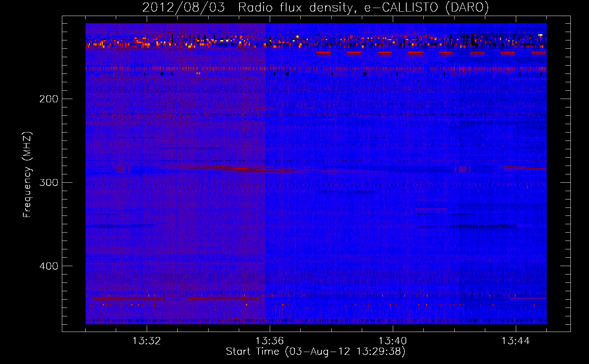The height and width of the screenshot is (364, 589).
Task: Click the 13:40 time tick label
Action: 393,341
